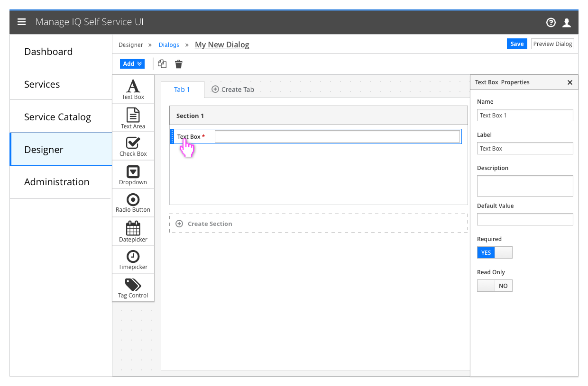Select the Dropdown component icon

click(x=133, y=174)
